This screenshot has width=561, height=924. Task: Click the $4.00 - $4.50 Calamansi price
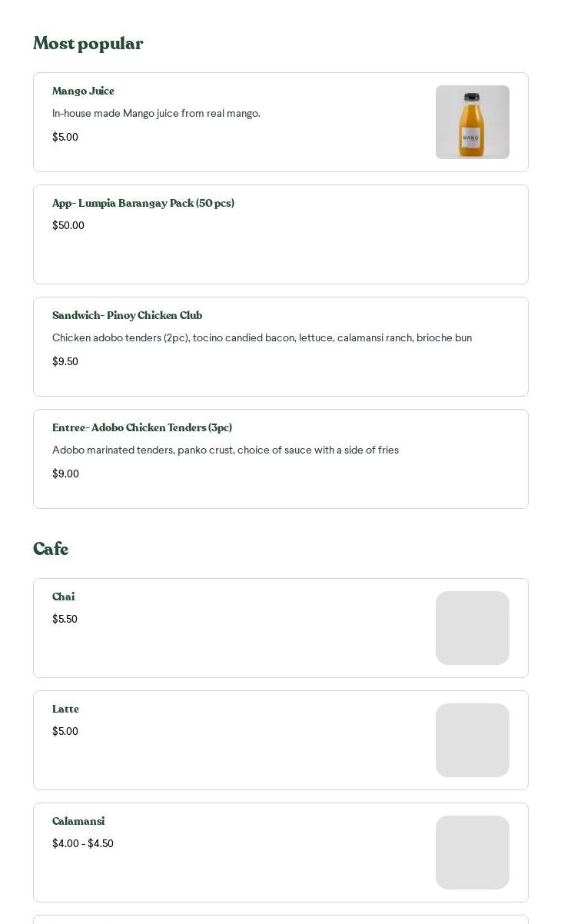tap(82, 843)
